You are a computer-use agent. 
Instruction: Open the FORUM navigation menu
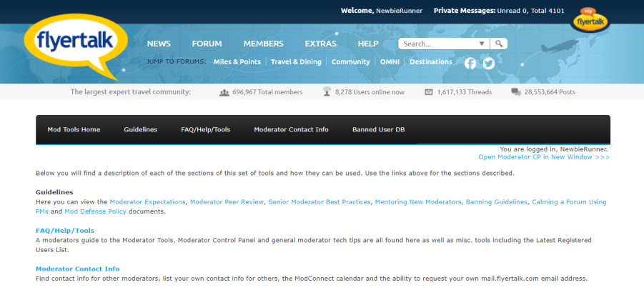207,44
